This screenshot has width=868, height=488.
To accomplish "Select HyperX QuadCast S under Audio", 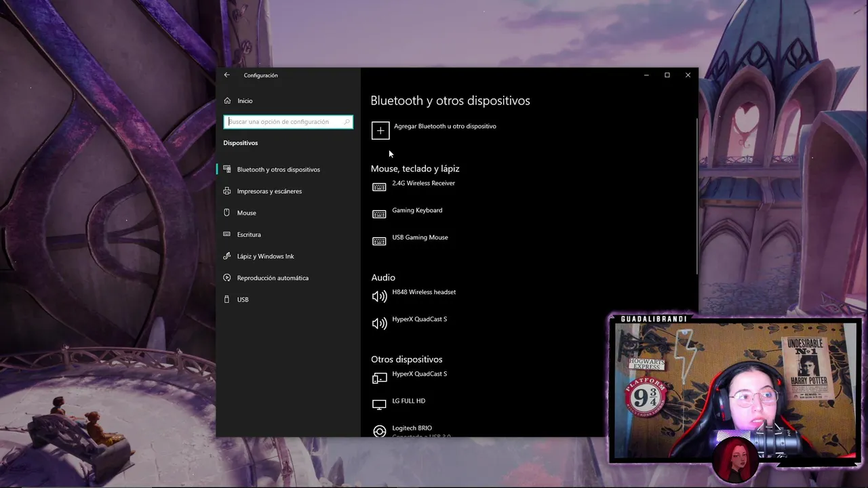I will [419, 319].
